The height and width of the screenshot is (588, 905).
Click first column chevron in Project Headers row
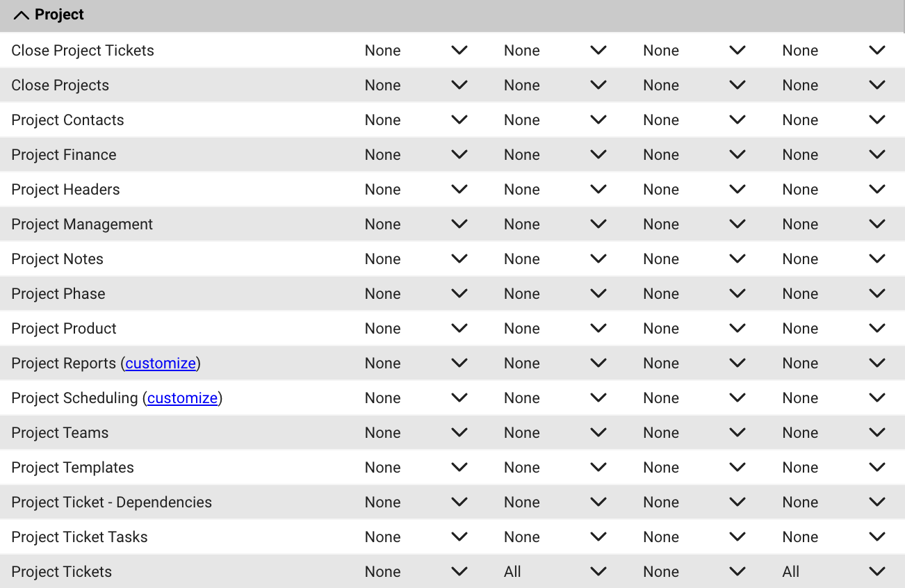pos(459,190)
